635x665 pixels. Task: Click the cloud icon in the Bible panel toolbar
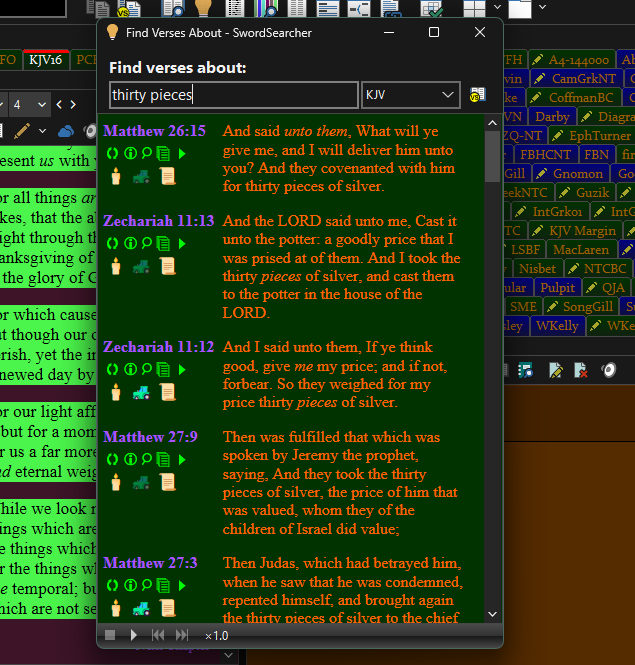(66, 131)
